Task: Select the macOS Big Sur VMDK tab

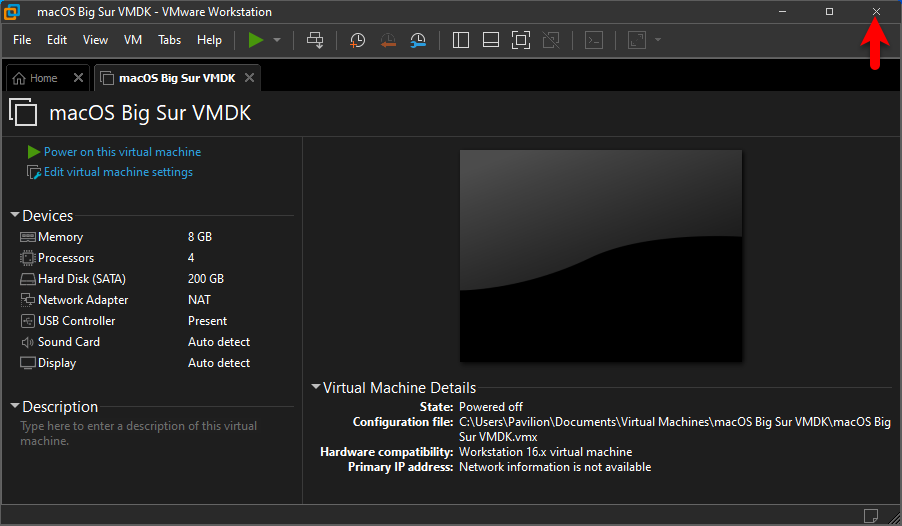Action: [177, 78]
